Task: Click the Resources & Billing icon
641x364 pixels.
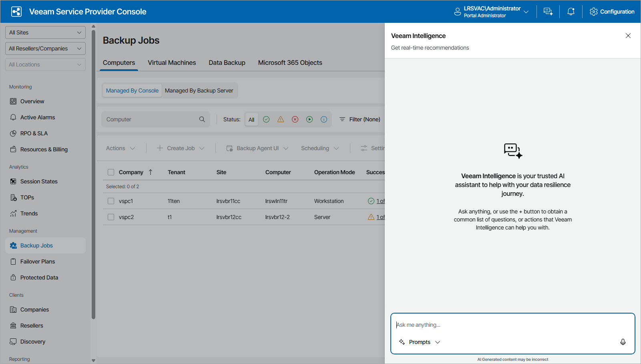Action: coord(13,149)
